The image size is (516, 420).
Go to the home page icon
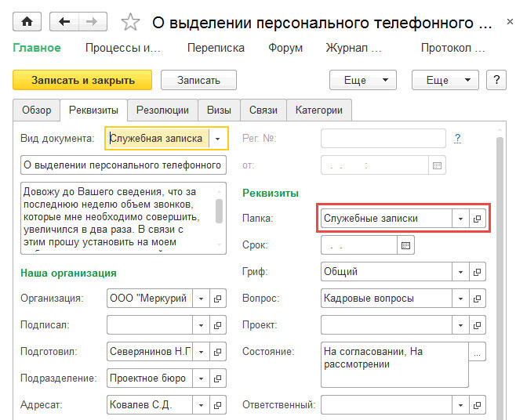(x=27, y=22)
